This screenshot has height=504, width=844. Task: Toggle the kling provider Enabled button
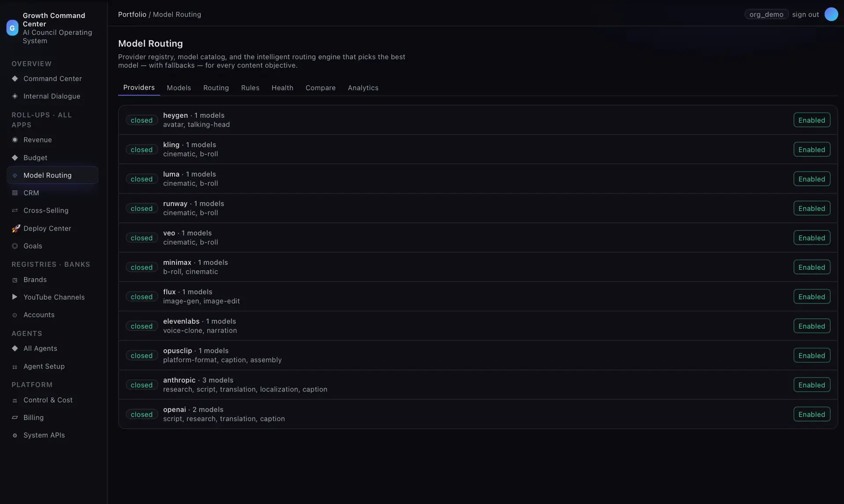click(811, 149)
